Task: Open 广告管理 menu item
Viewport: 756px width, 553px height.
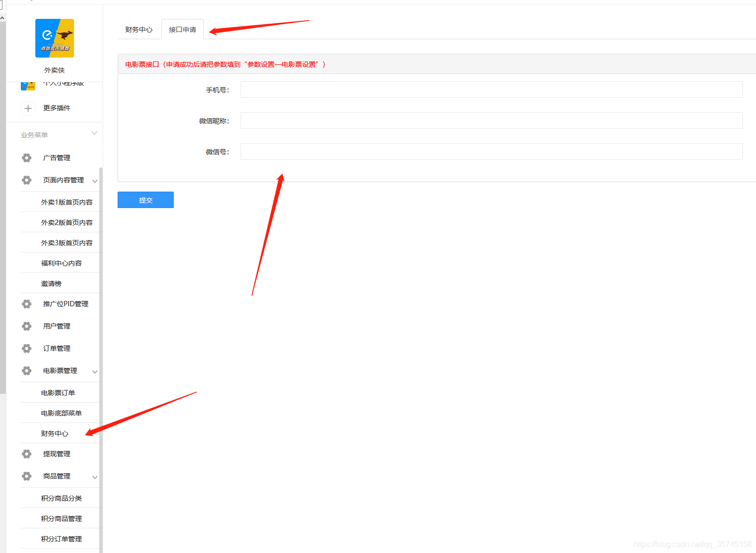Action: tap(57, 158)
